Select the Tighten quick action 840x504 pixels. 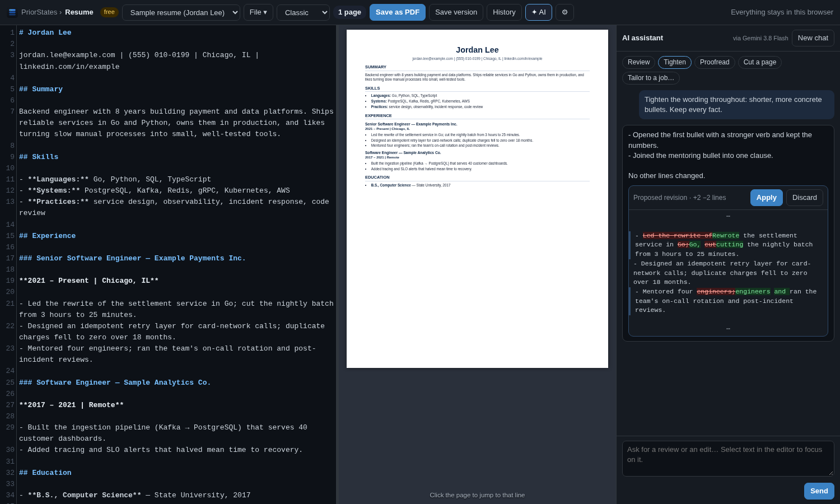click(674, 62)
